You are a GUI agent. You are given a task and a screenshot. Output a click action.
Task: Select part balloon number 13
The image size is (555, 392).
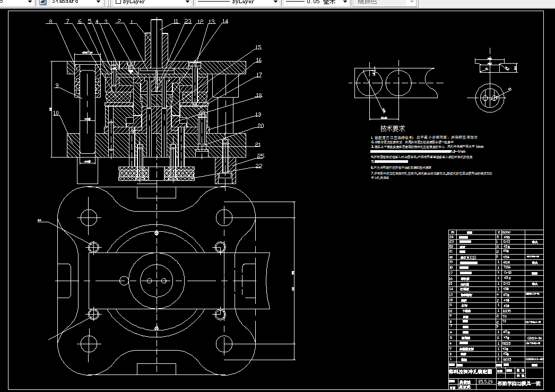[212, 22]
